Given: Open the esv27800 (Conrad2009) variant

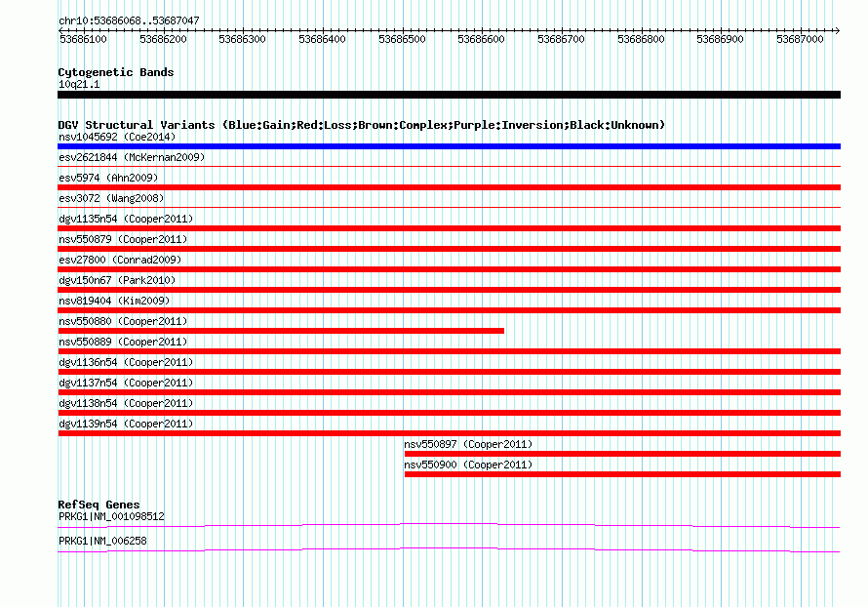Looking at the screenshot, I should click(120, 260).
